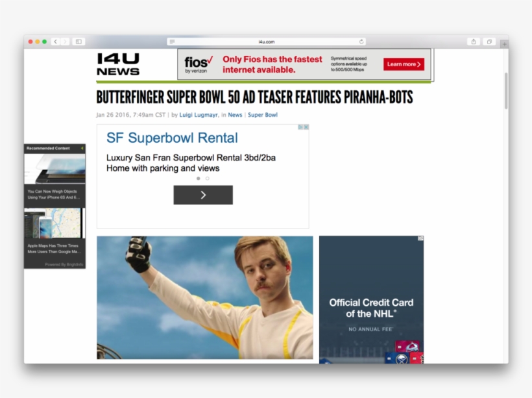Toggle the Safari sidebar button
The height and width of the screenshot is (398, 532).
point(79,42)
